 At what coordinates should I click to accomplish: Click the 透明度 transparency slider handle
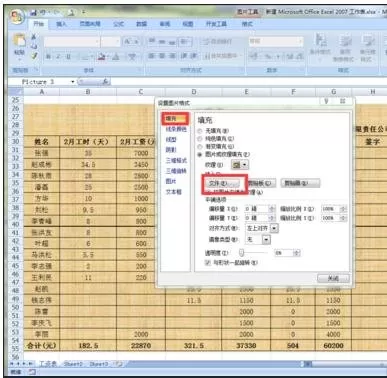[242, 253]
